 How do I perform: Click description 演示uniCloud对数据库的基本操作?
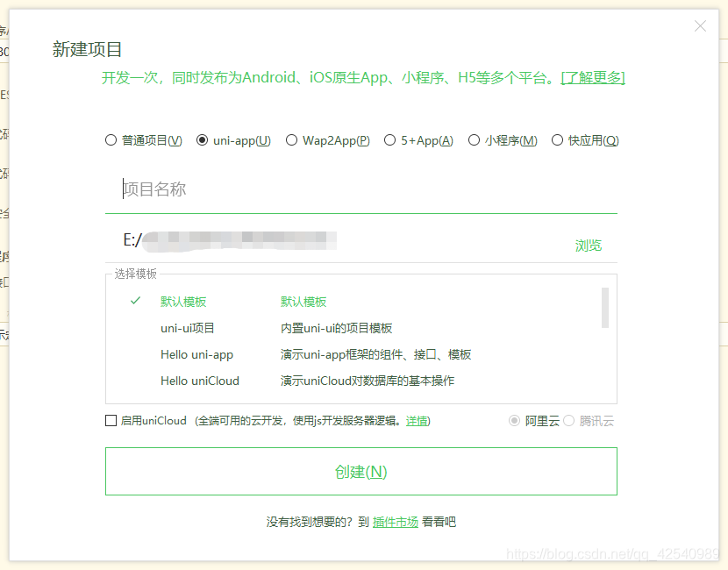click(x=368, y=381)
